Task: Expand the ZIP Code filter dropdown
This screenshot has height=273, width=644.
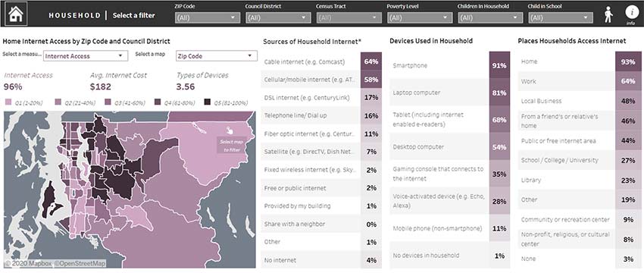Action: (x=207, y=17)
